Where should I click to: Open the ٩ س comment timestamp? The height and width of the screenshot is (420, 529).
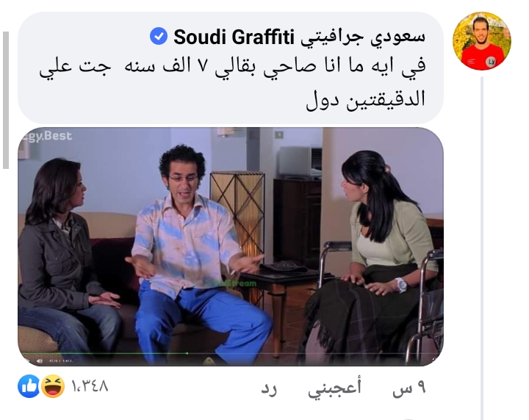[409, 388]
